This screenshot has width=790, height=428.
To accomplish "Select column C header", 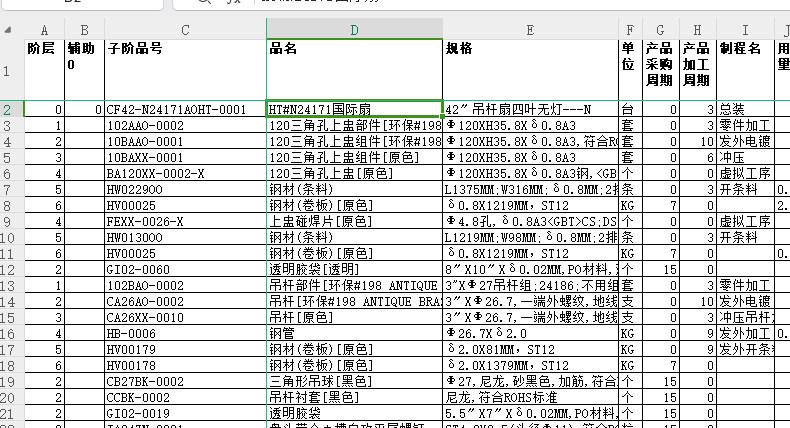I will tap(185, 30).
